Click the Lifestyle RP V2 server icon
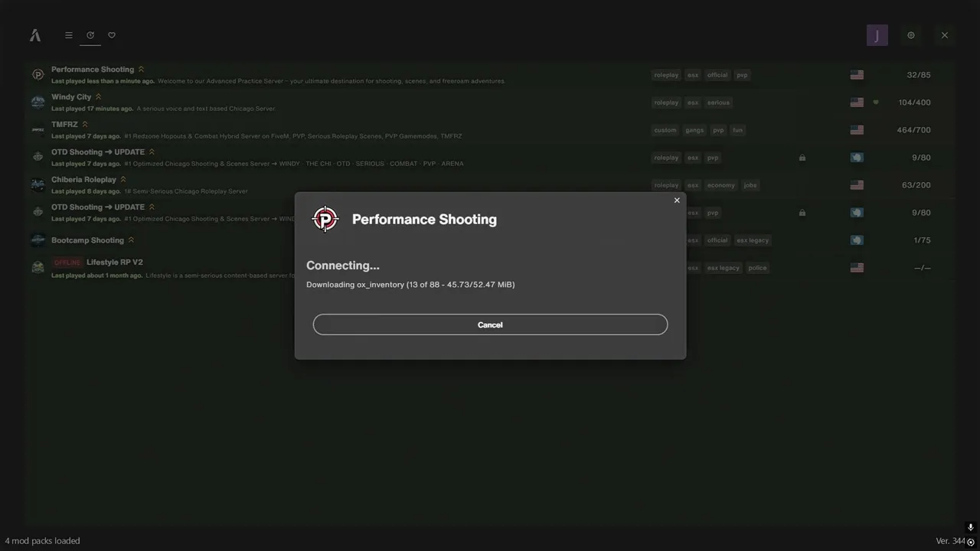The height and width of the screenshot is (551, 980). coord(38,268)
